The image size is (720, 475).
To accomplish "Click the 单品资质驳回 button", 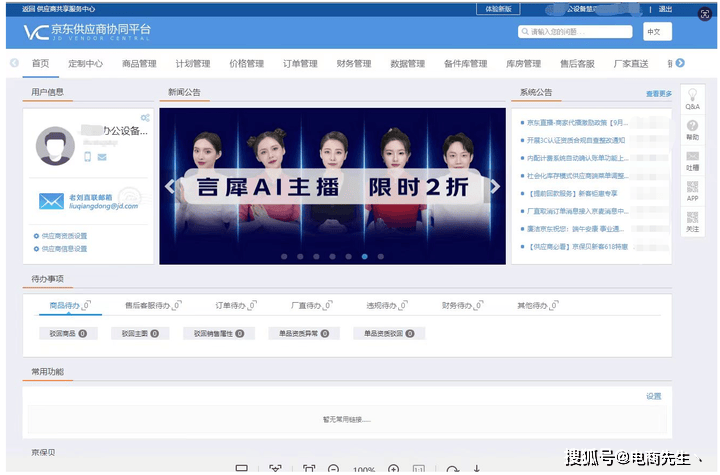I will point(389,334).
